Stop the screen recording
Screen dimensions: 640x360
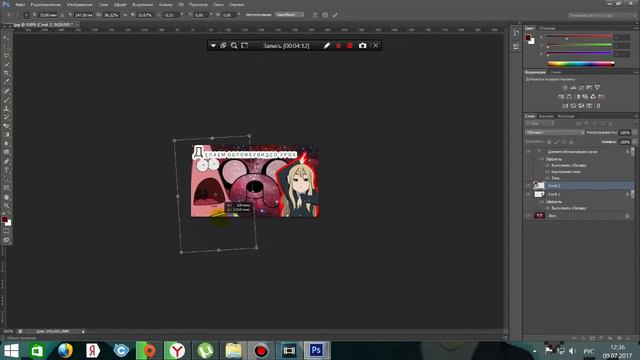tap(350, 46)
